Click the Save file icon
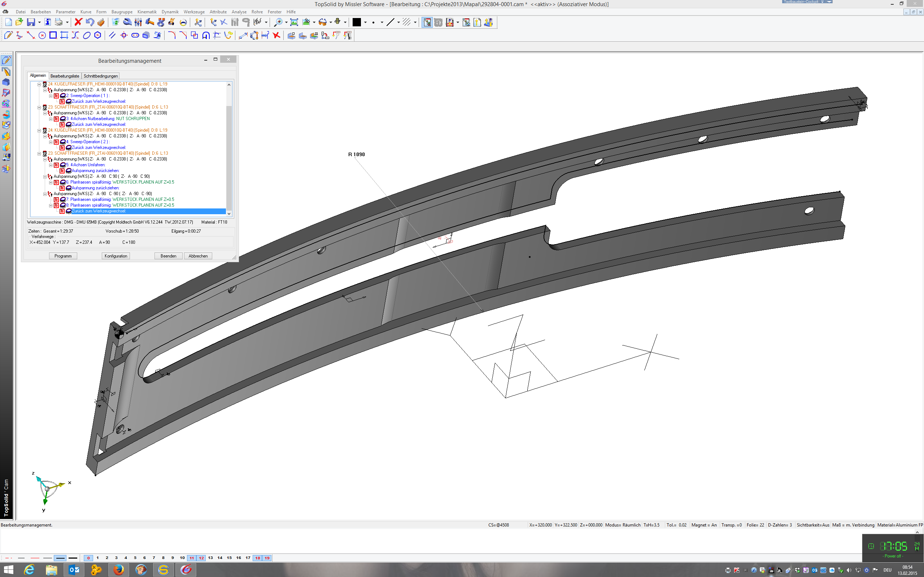The height and width of the screenshot is (577, 924). (31, 22)
